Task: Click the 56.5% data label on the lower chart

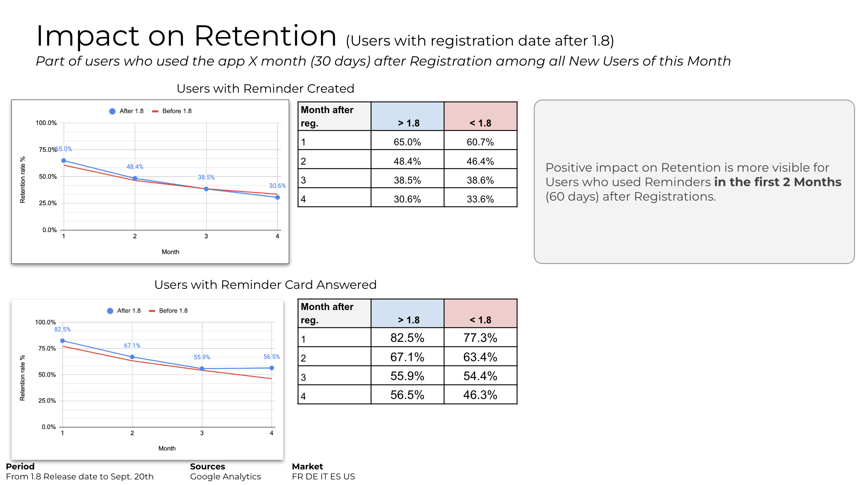Action: click(x=272, y=357)
